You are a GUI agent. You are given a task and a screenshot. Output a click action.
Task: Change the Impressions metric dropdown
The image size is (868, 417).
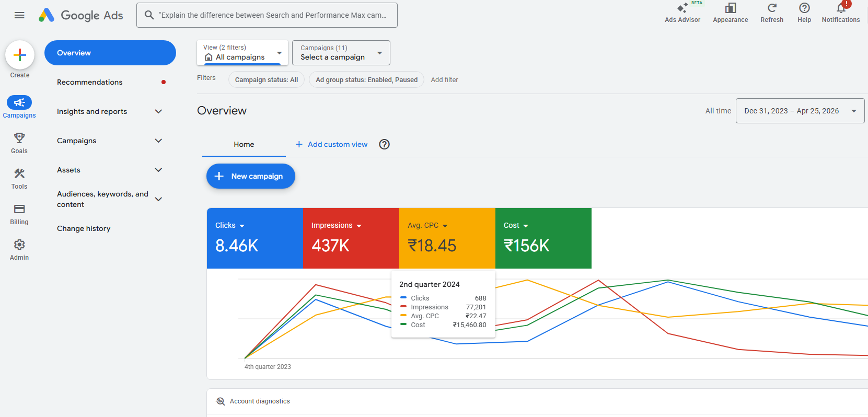[337, 225]
